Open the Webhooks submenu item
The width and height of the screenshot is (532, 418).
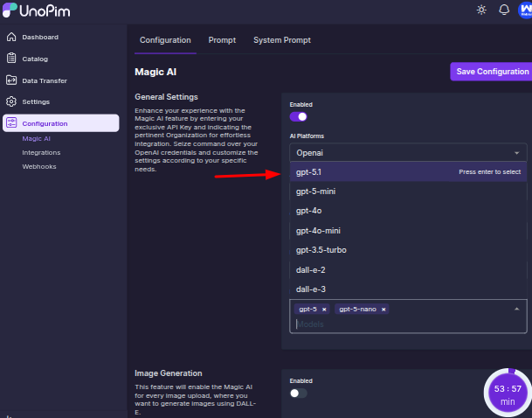39,166
